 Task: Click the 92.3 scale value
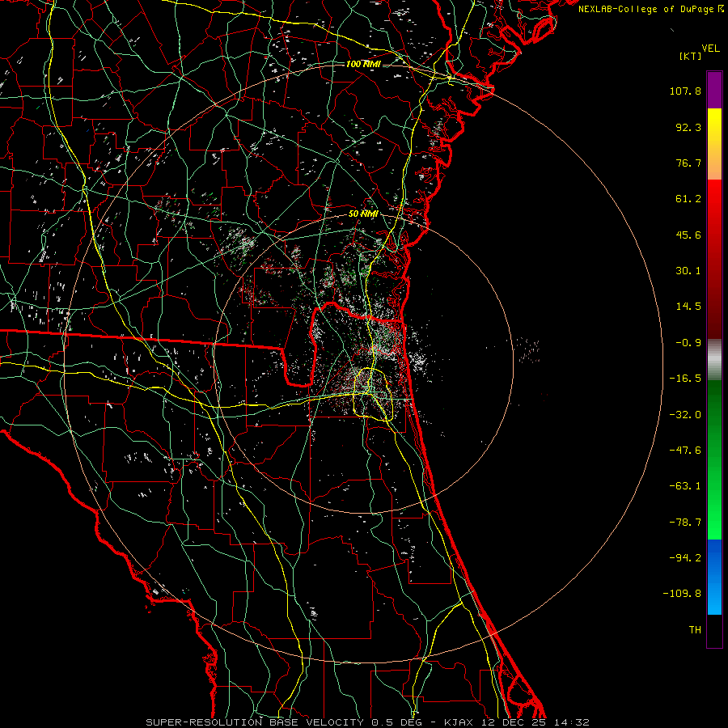coord(688,127)
